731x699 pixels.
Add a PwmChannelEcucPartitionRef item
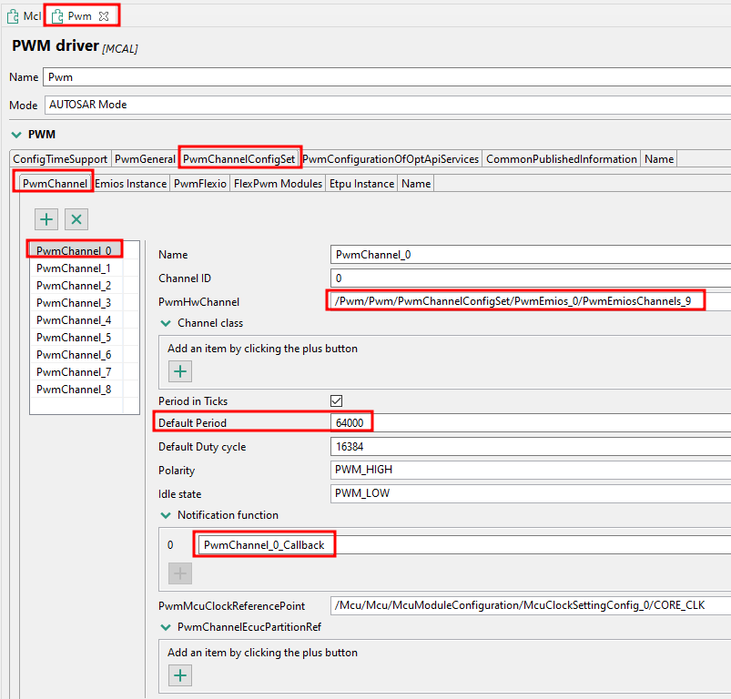pos(180,675)
